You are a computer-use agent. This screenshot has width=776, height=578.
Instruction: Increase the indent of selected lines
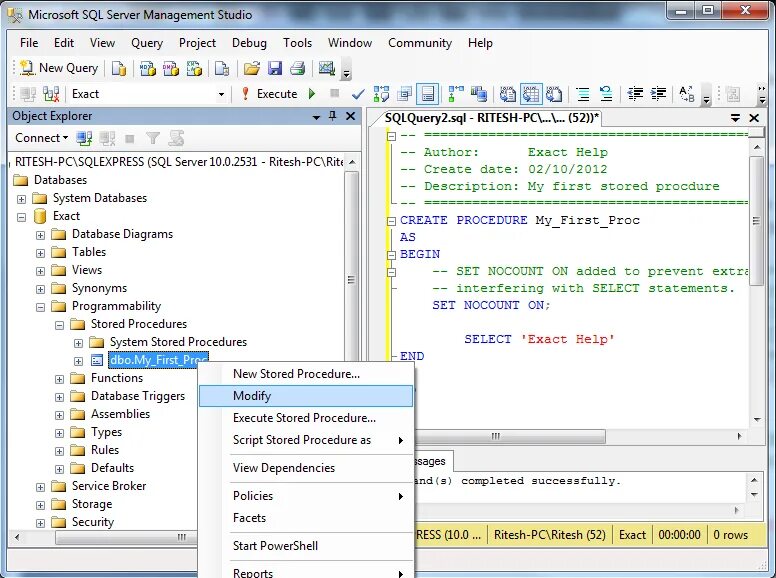[x=658, y=94]
